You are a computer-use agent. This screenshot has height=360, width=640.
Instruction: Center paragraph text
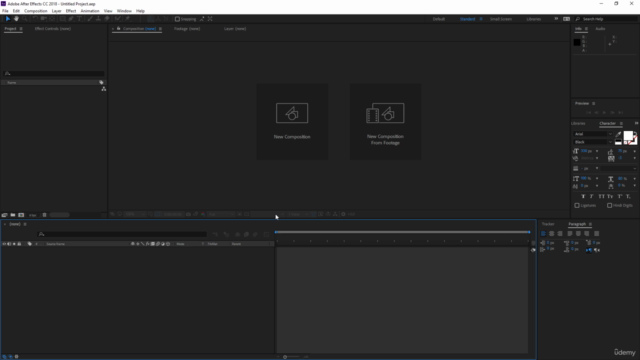(551, 233)
